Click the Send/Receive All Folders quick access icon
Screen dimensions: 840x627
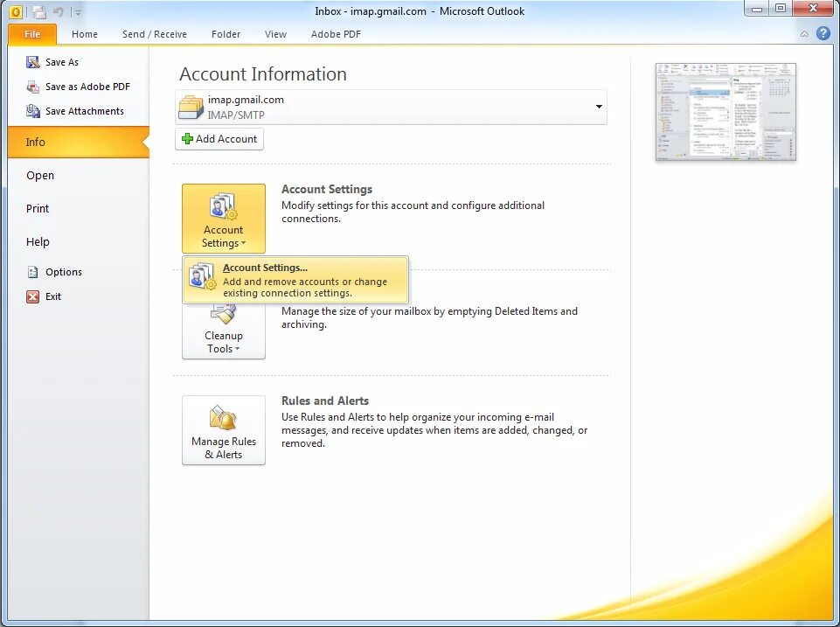click(38, 11)
